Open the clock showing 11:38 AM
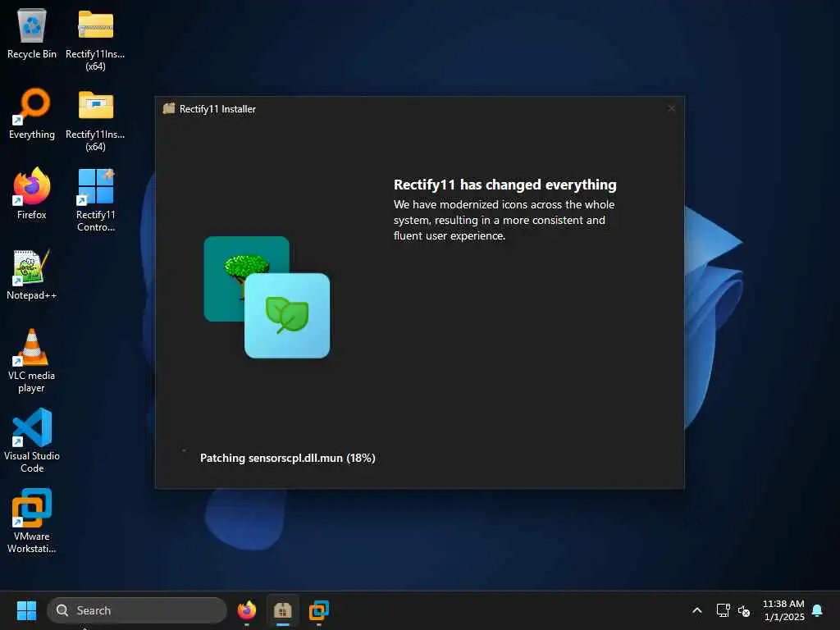 (783, 610)
